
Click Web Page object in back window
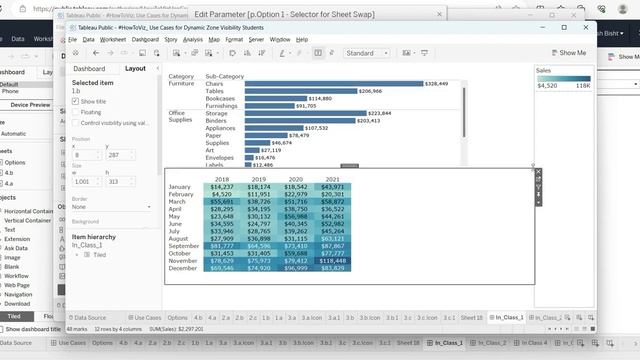coord(17,285)
